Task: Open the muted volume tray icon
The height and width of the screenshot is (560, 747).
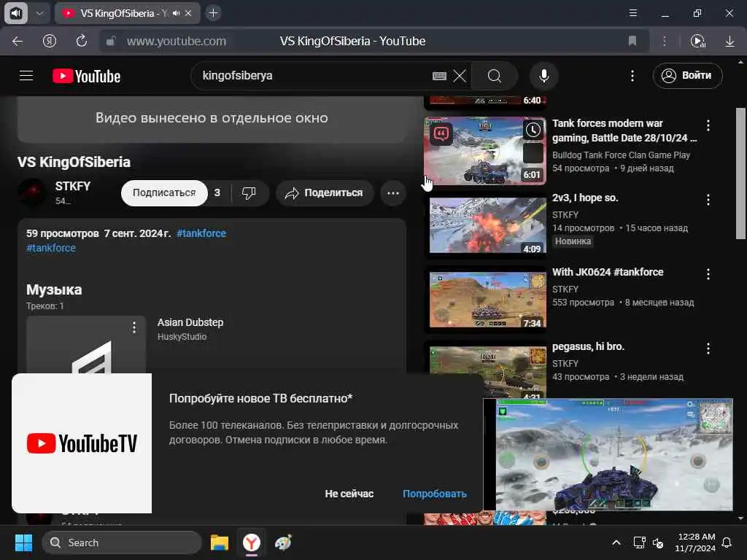Action: [658, 542]
